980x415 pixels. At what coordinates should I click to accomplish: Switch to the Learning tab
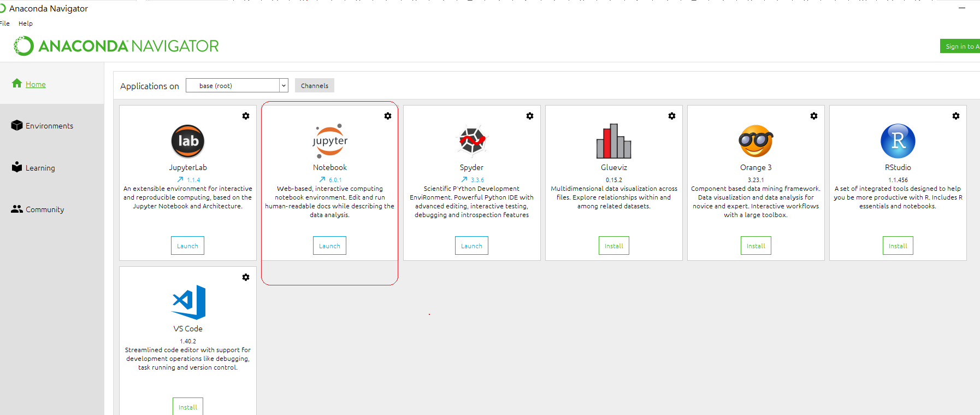click(40, 168)
